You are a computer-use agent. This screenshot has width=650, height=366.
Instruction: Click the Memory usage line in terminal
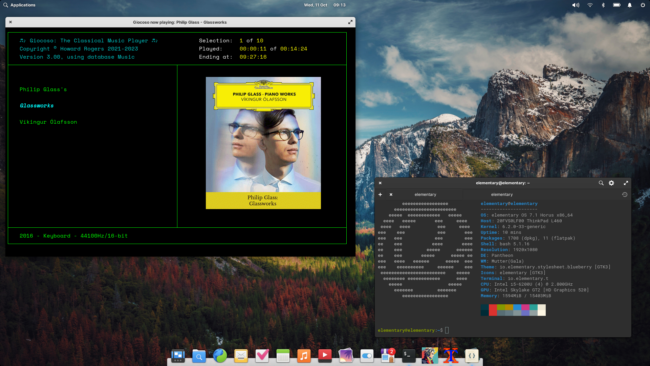(x=516, y=296)
